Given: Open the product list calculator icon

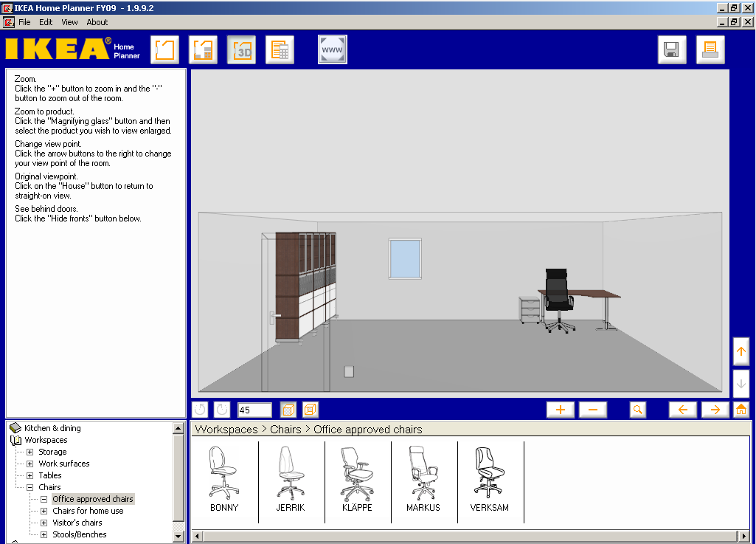Looking at the screenshot, I should point(280,49).
